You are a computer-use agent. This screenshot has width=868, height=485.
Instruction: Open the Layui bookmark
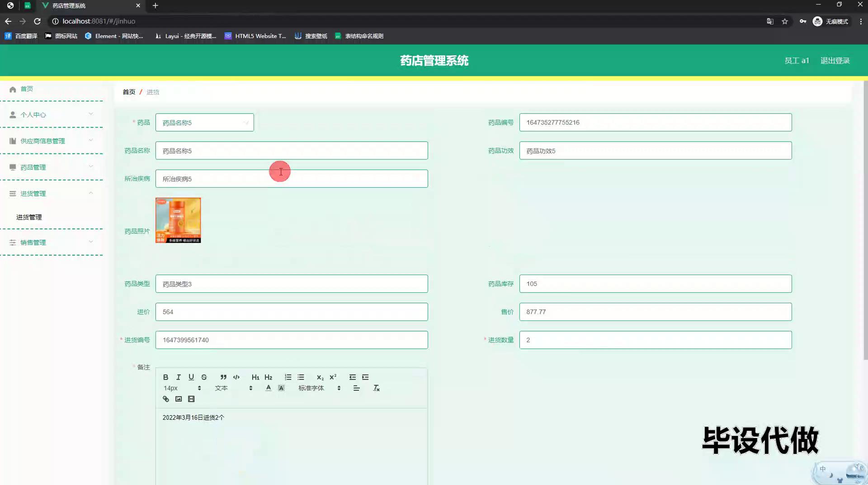coord(185,36)
